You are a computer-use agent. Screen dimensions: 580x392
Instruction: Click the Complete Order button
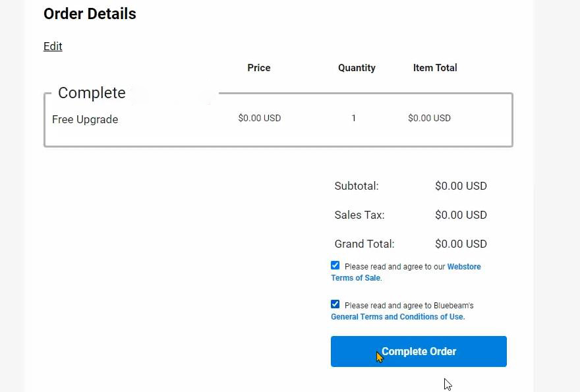tap(419, 351)
